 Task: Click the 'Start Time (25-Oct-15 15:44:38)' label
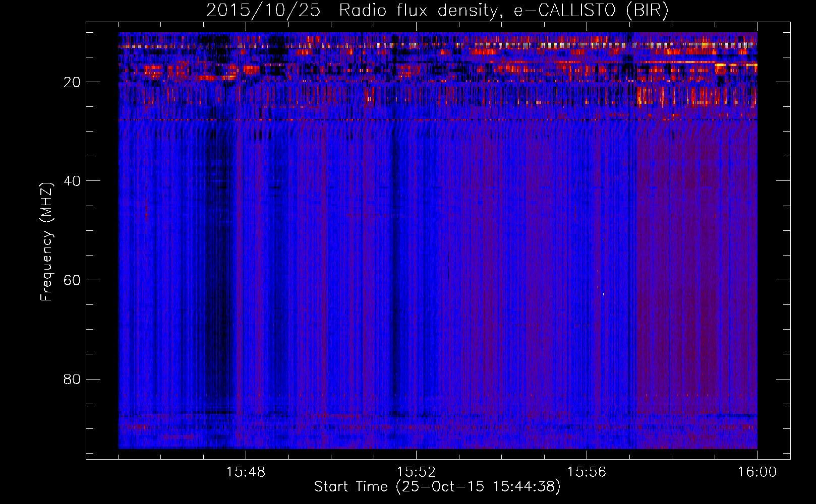tap(437, 487)
